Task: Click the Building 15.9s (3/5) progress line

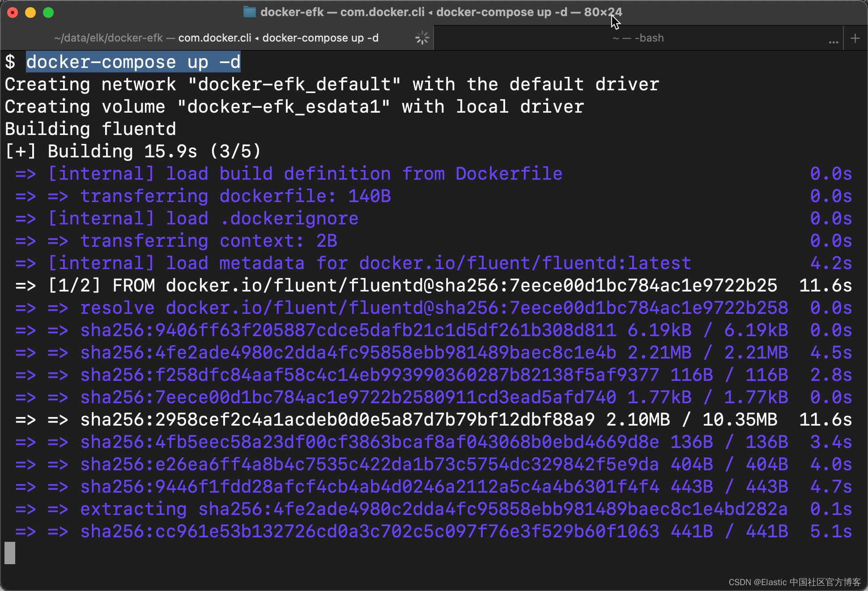Action: [132, 152]
